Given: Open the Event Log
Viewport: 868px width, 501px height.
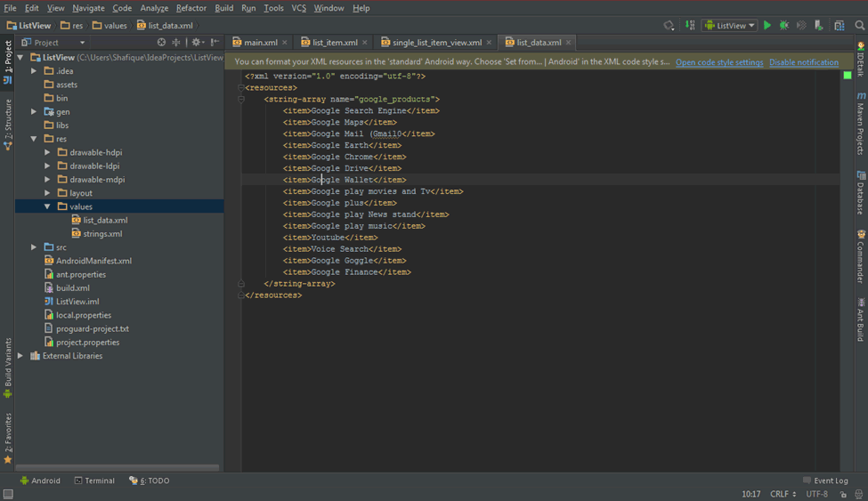Looking at the screenshot, I should tap(825, 481).
